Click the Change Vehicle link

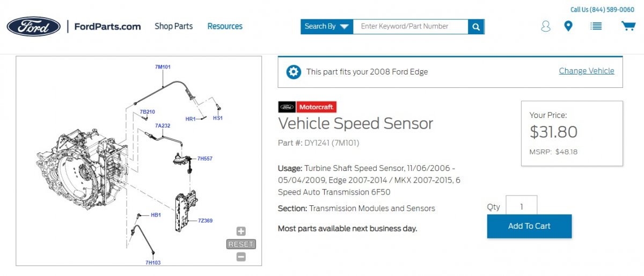coord(586,71)
